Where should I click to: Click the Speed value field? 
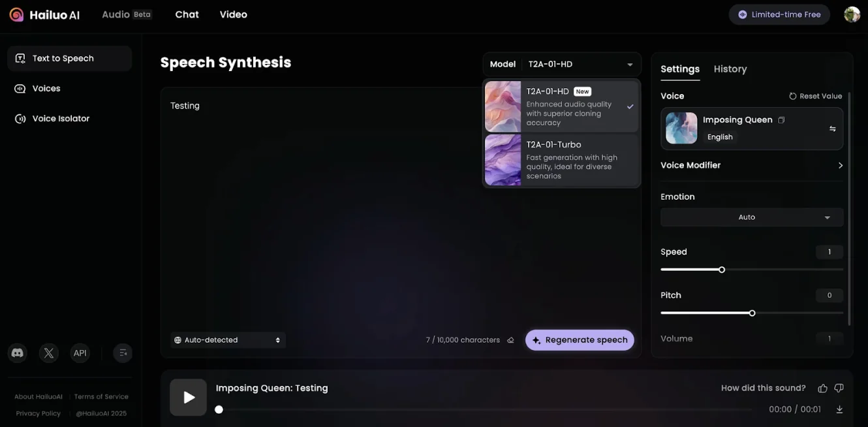829,252
